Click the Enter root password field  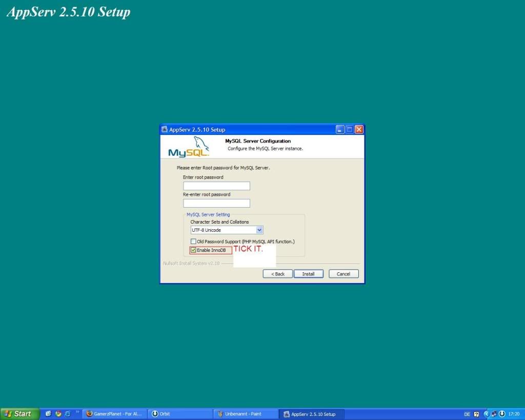click(x=216, y=186)
